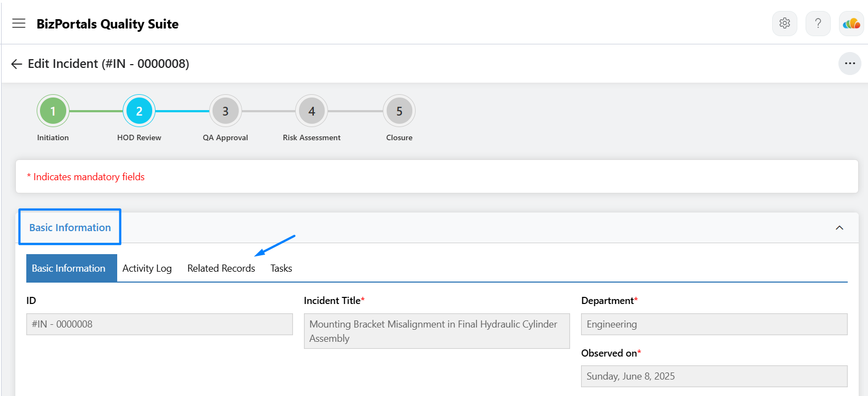
Task: Click the HOD Review step label
Action: point(139,137)
